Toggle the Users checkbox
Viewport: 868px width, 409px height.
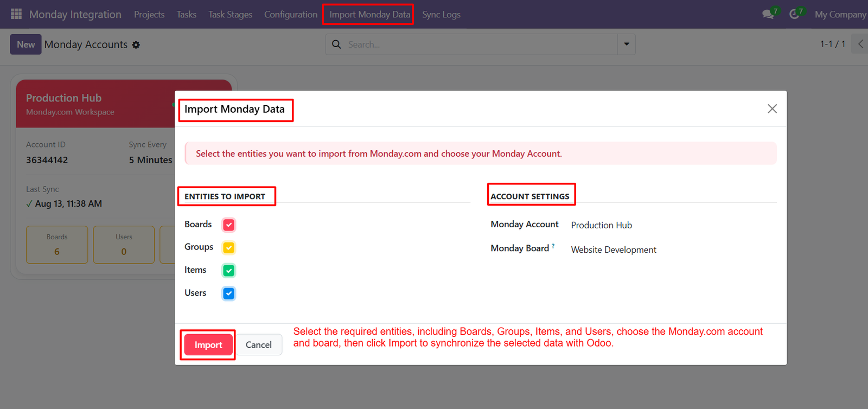[x=229, y=293]
